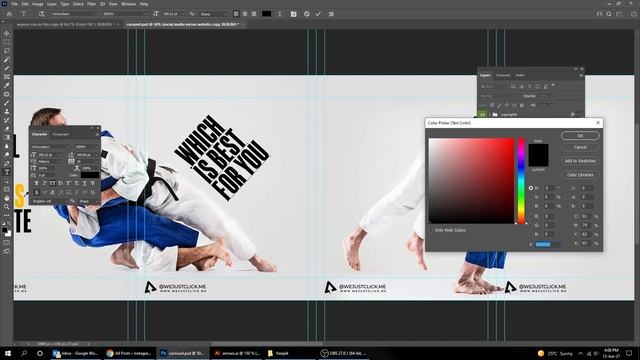This screenshot has height=360, width=640.
Task: Open the Image menu
Action: (x=38, y=4)
